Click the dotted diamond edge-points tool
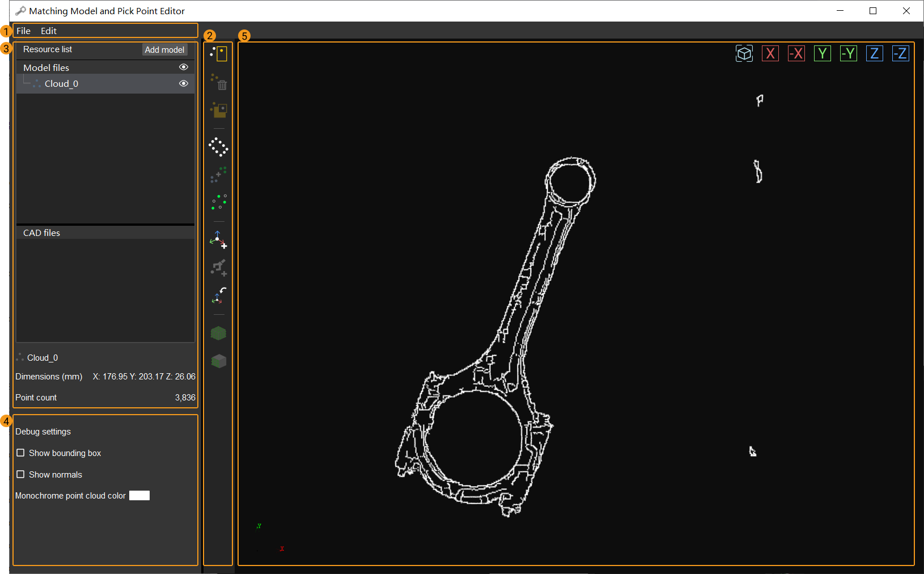The image size is (924, 574). (x=218, y=147)
